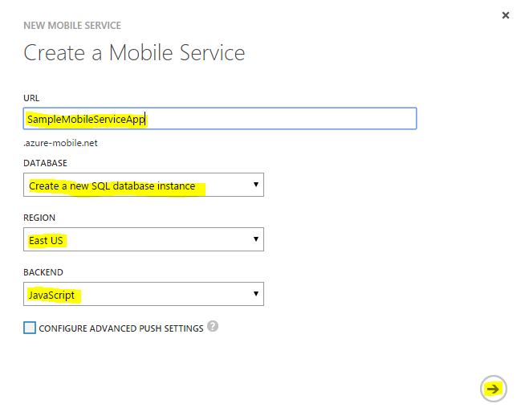Click the DATABASE field label
The image size is (521, 420).
point(46,163)
